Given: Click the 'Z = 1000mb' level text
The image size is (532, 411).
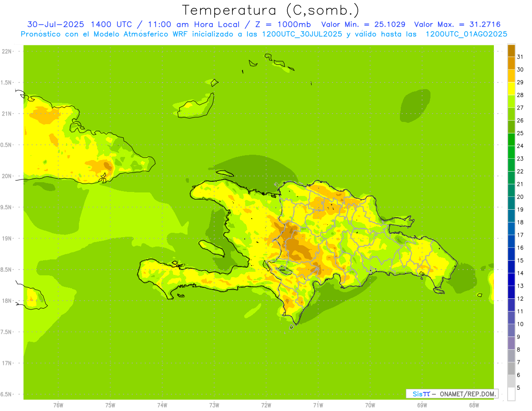Looking at the screenshot, I should (x=282, y=24).
